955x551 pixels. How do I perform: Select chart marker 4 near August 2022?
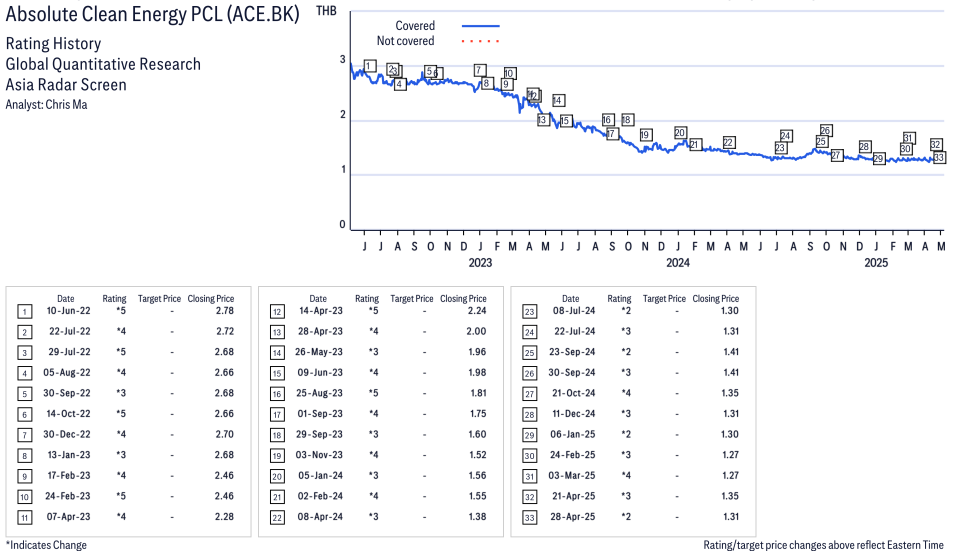pos(400,85)
